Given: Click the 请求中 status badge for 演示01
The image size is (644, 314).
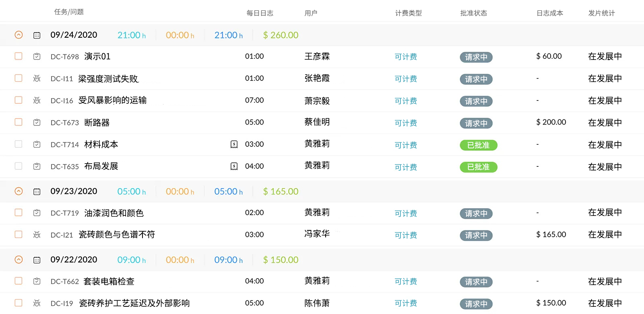Looking at the screenshot, I should point(476,57).
